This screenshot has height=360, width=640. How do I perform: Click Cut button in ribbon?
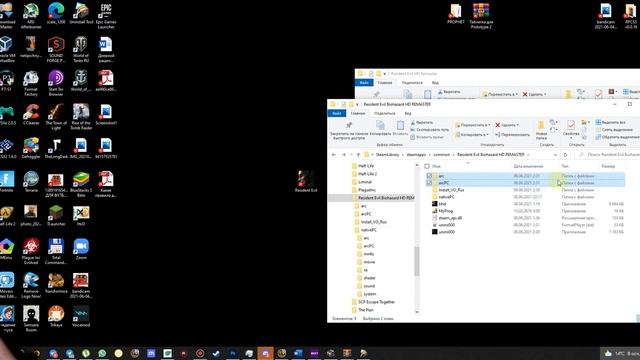(x=422, y=122)
